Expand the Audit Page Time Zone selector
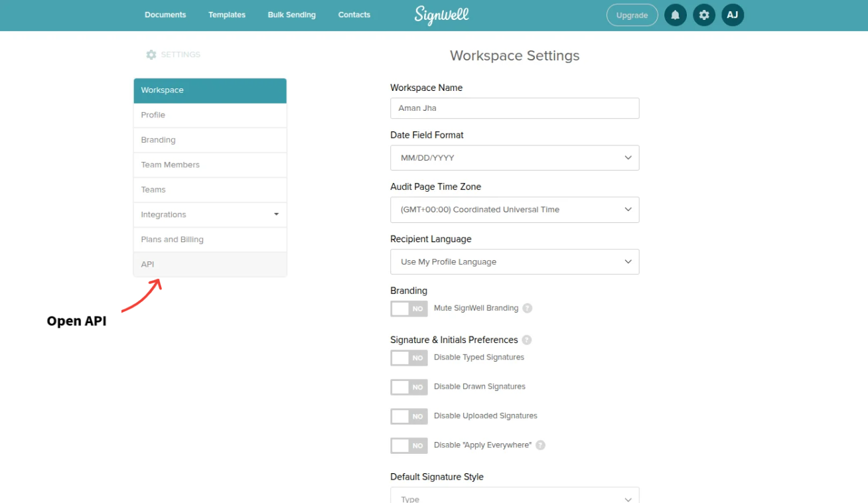 click(514, 210)
